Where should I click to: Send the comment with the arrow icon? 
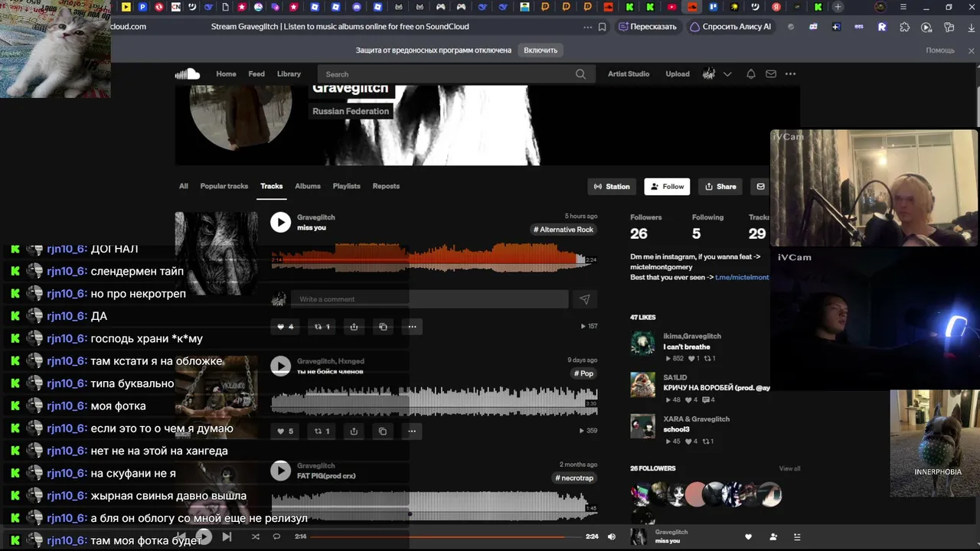(585, 299)
